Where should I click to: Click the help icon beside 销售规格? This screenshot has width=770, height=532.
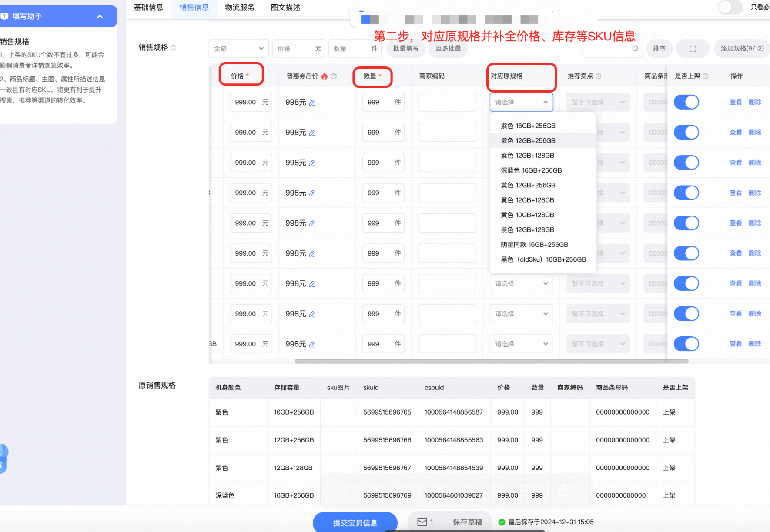pyautogui.click(x=174, y=48)
